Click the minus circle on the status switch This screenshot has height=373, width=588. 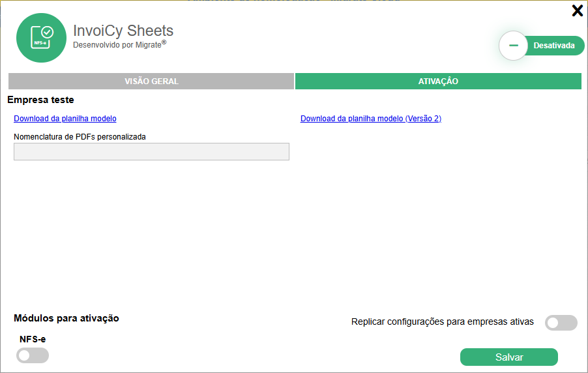click(x=513, y=46)
